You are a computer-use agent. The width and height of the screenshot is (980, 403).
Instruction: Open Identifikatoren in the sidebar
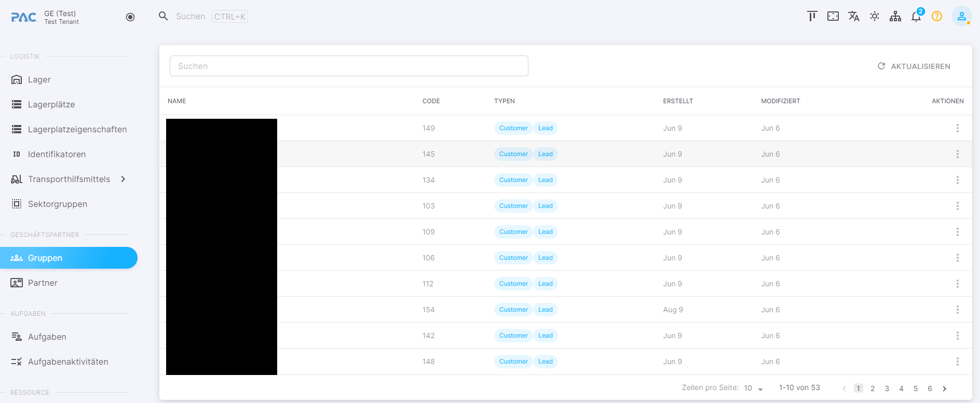[69, 154]
